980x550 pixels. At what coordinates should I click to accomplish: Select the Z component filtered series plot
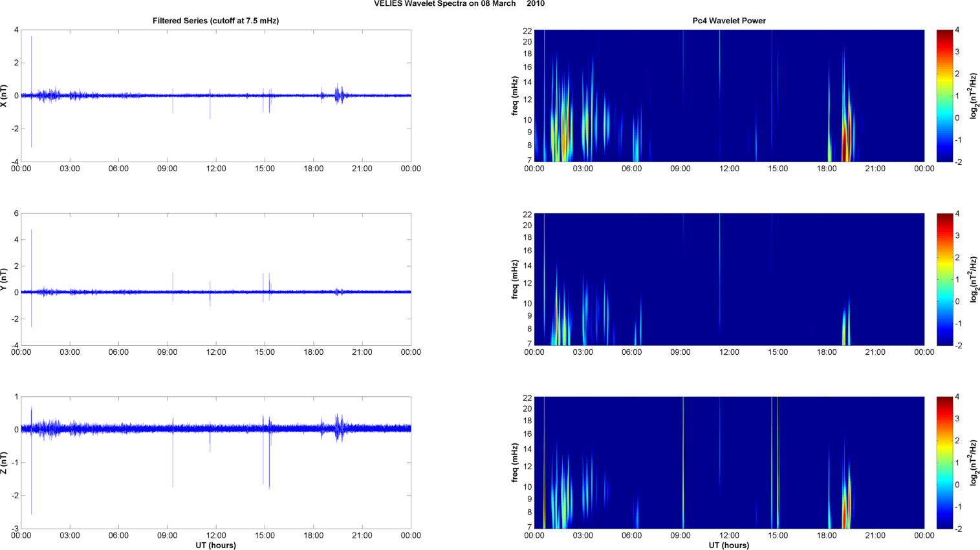click(x=216, y=463)
